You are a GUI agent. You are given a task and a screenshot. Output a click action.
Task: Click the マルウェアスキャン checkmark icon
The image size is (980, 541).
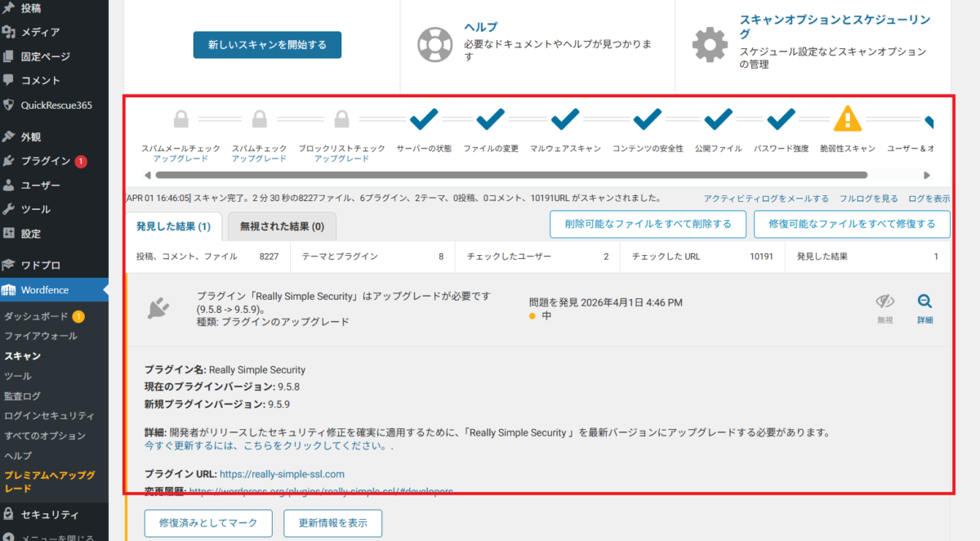coord(565,119)
